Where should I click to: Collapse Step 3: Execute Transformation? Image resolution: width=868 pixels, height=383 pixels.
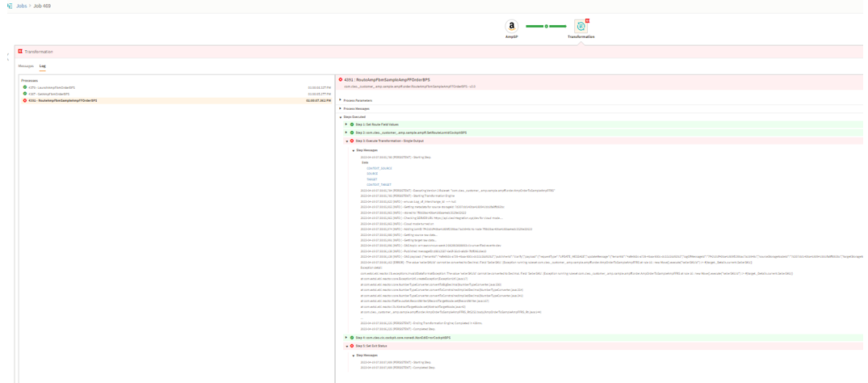346,141
